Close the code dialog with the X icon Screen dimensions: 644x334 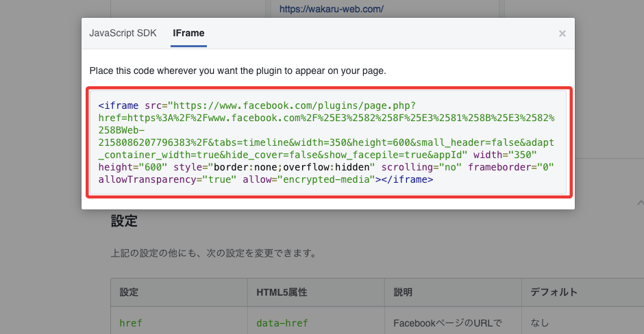pos(562,34)
